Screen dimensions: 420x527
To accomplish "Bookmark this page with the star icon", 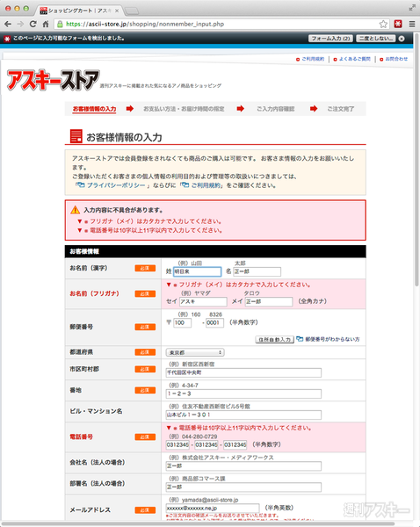I will [x=383, y=24].
